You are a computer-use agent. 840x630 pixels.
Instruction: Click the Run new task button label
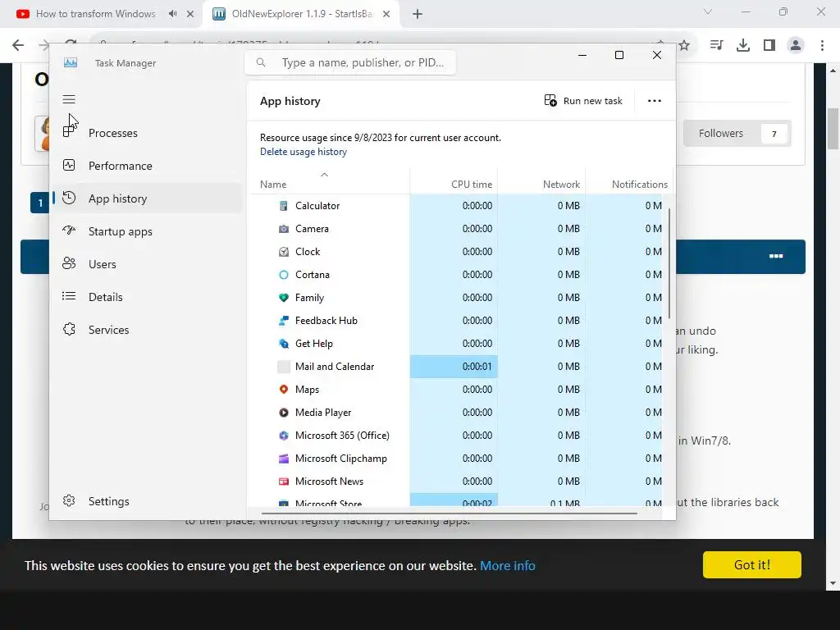click(592, 101)
